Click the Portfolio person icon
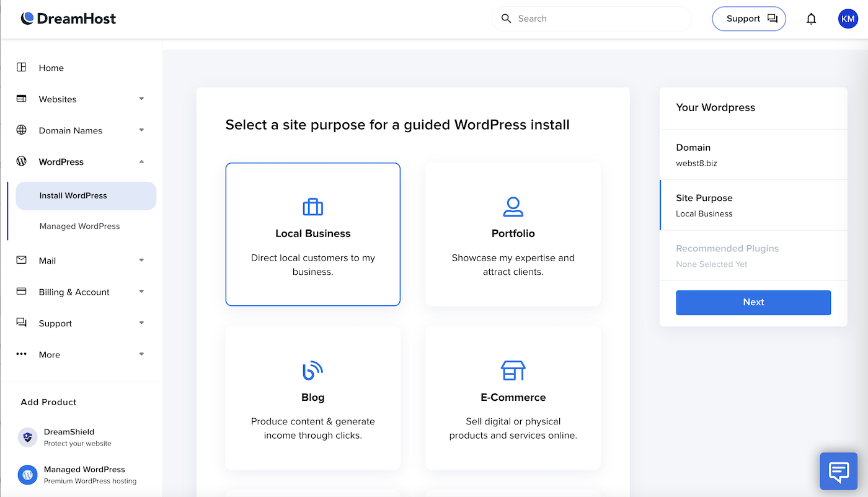This screenshot has height=497, width=868. point(513,207)
